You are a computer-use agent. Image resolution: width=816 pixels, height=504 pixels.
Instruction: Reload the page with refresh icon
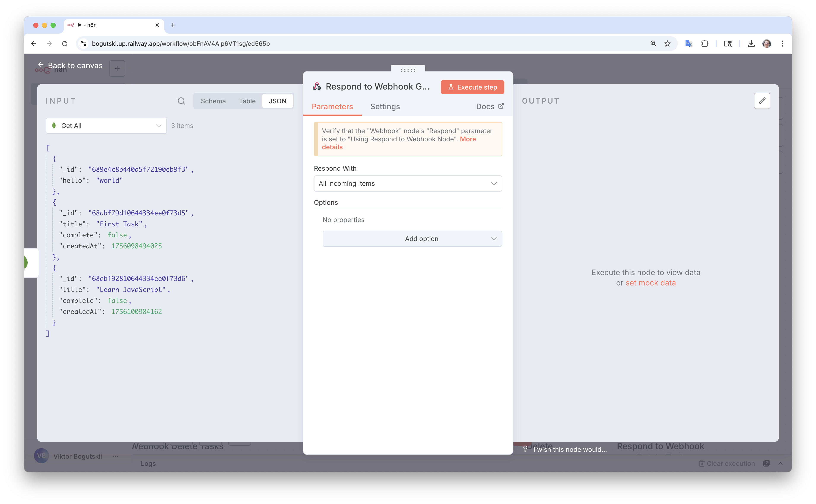pos(65,44)
